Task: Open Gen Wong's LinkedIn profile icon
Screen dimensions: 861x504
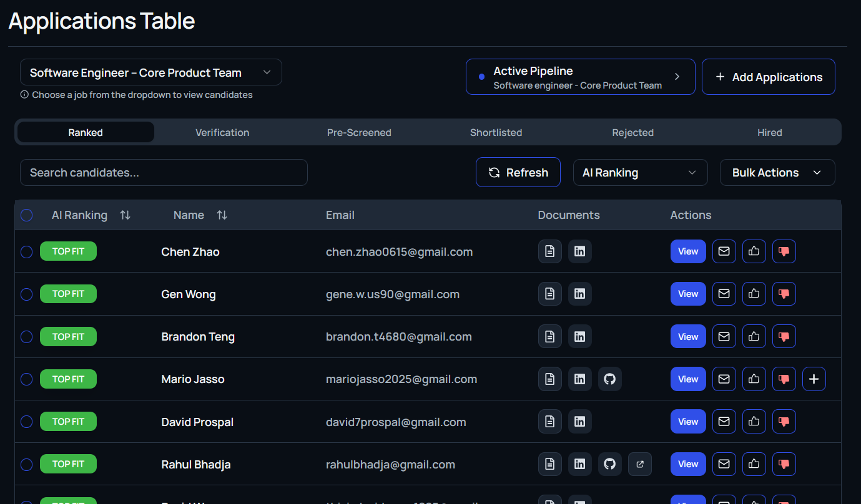Action: click(x=579, y=294)
